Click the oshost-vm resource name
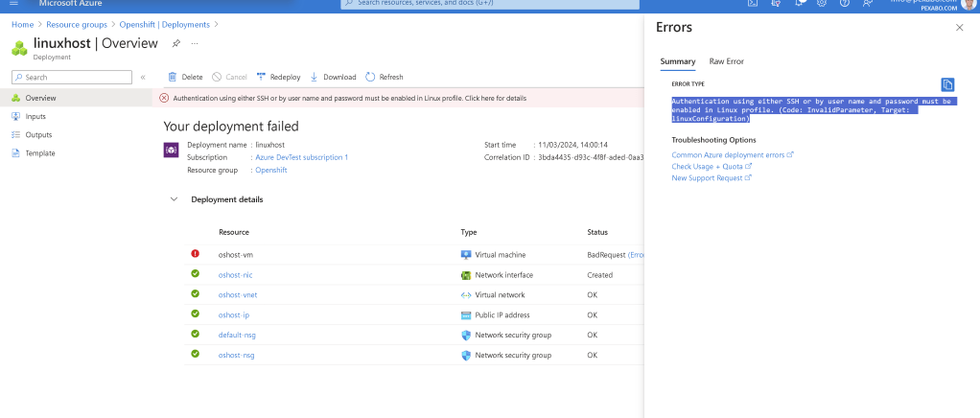Viewport: 980px width, 418px height. point(236,255)
